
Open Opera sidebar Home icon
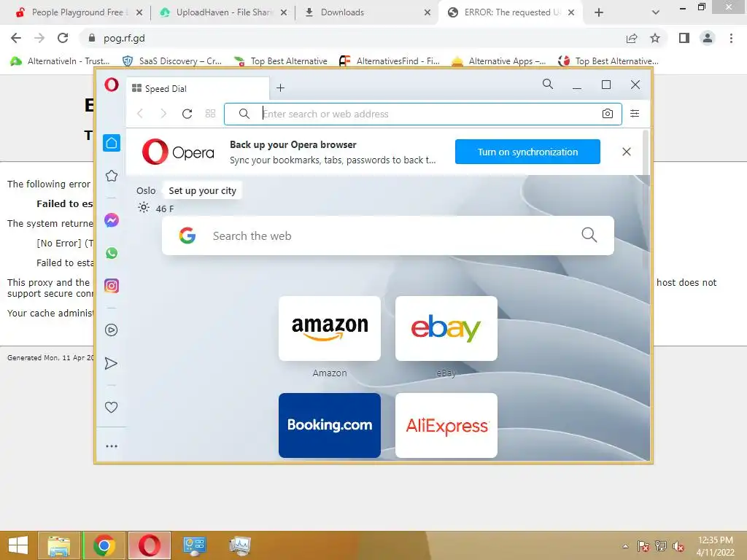[112, 143]
